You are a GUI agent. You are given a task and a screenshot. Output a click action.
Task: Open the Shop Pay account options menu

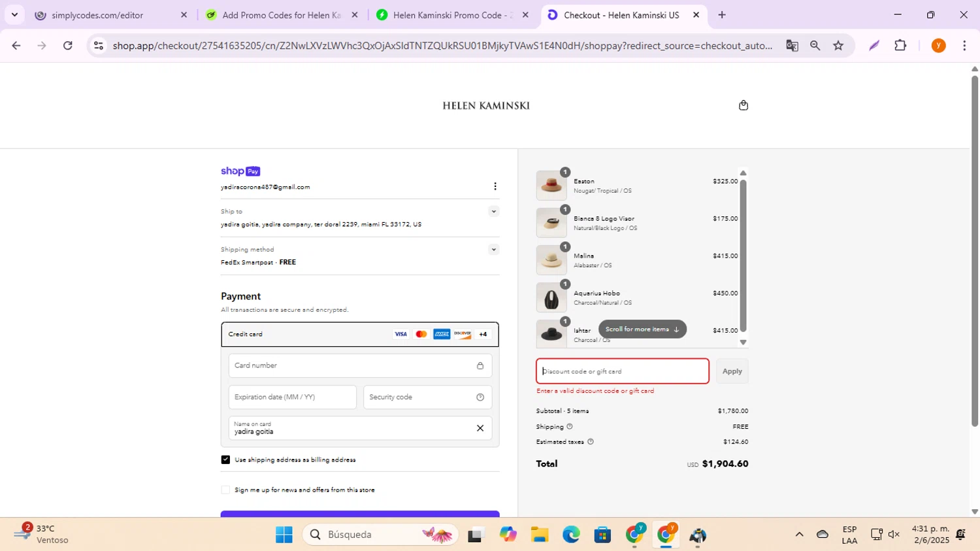(495, 186)
